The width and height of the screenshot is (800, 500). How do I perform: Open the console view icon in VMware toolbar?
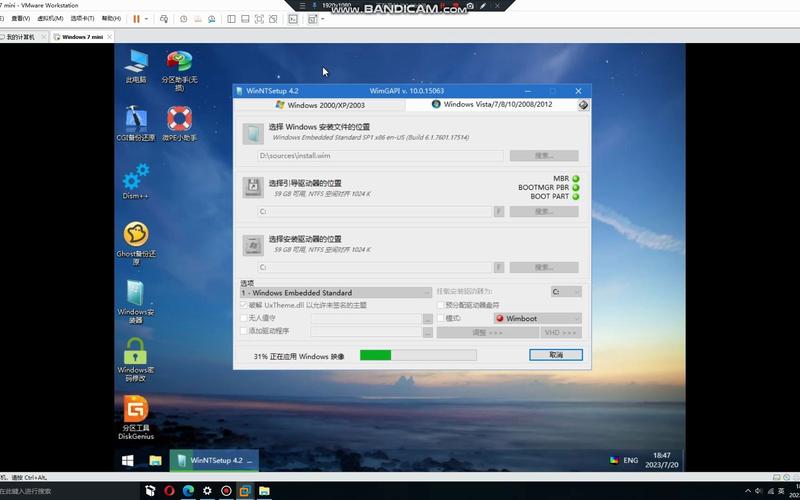click(293, 19)
